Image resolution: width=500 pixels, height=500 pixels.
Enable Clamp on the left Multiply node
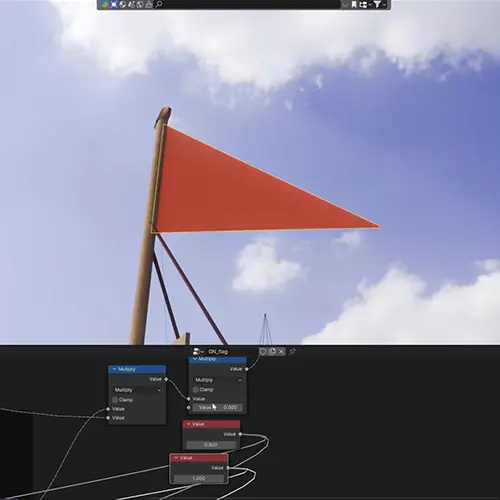tap(115, 400)
